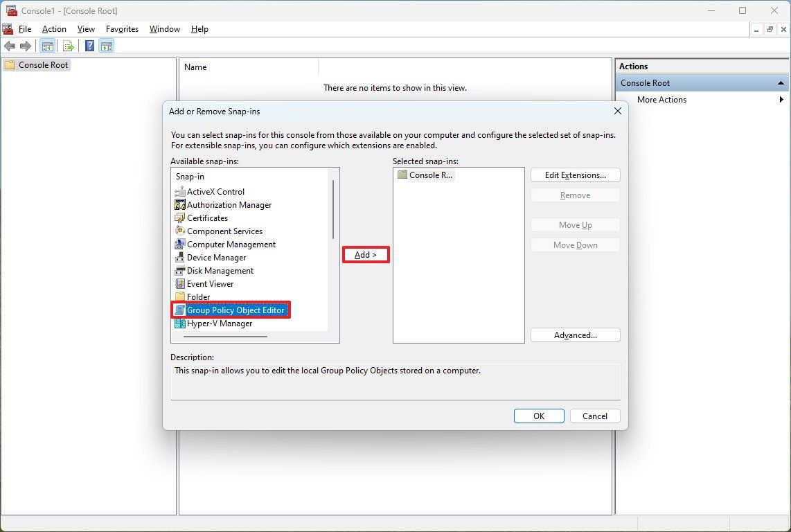Viewport: 791px width, 532px height.
Task: Open the Window menu
Action: [164, 29]
